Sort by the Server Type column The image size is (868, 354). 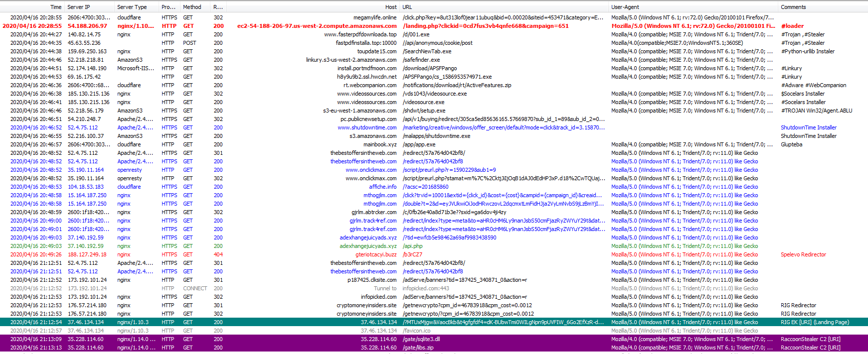pyautogui.click(x=132, y=7)
